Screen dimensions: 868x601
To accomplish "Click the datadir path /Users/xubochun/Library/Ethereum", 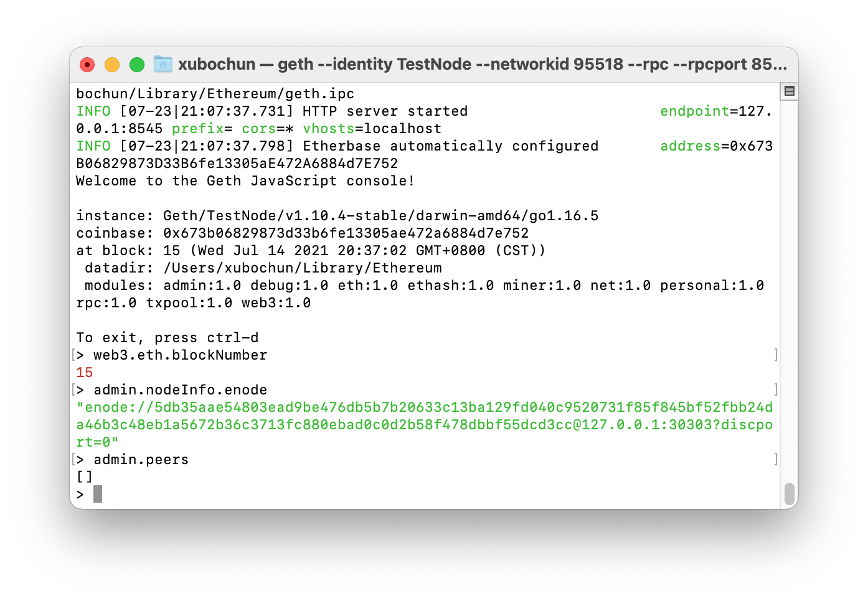I will (x=303, y=268).
